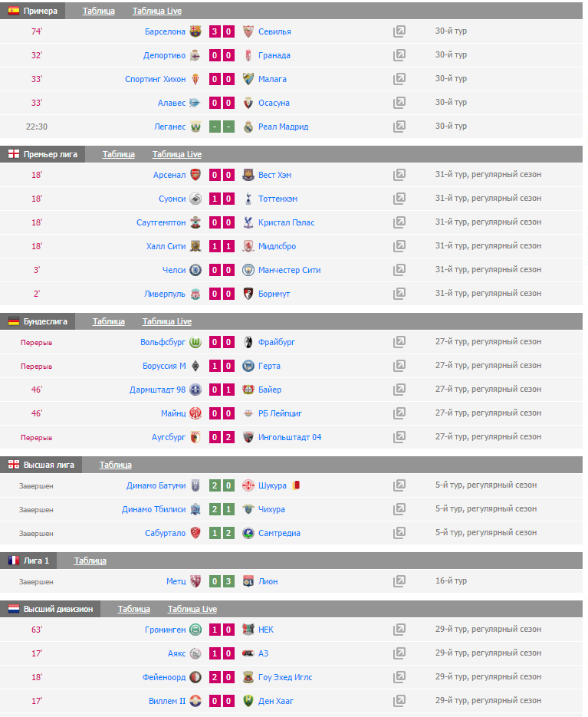Click the Swansea–Tottenham score 1:0
Viewport: 588px width, 717px height.
tap(221, 199)
